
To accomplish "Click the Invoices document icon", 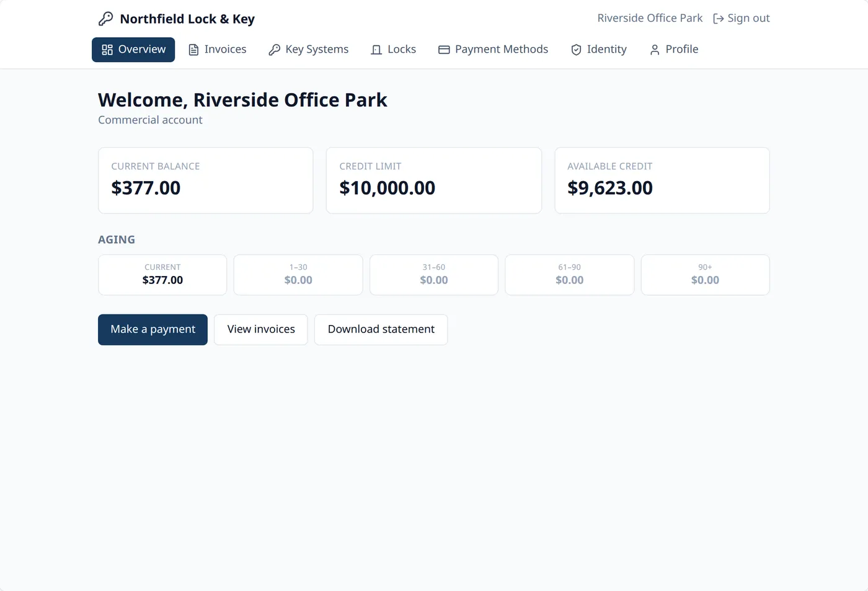I will (x=193, y=50).
